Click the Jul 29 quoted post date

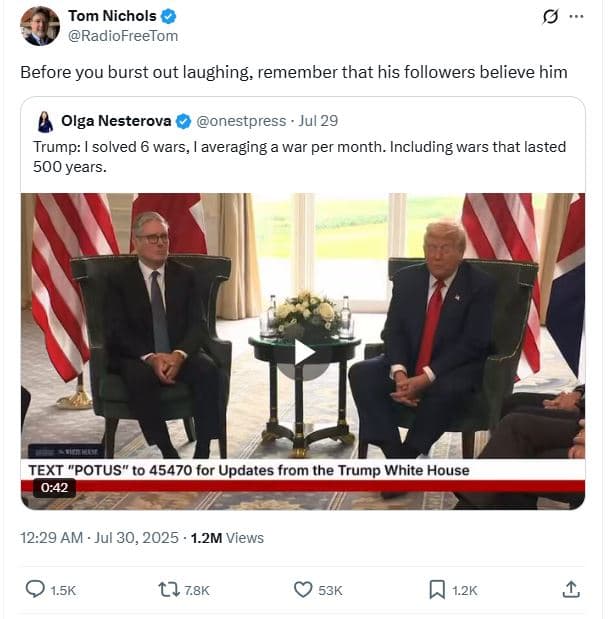[x=318, y=121]
